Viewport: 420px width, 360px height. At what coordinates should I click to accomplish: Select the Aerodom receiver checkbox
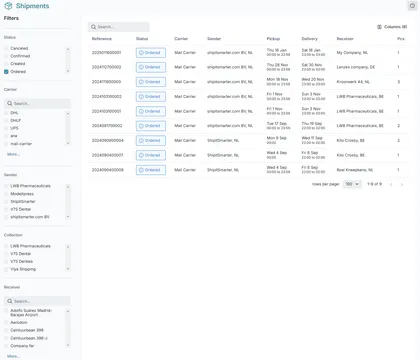coord(6,322)
